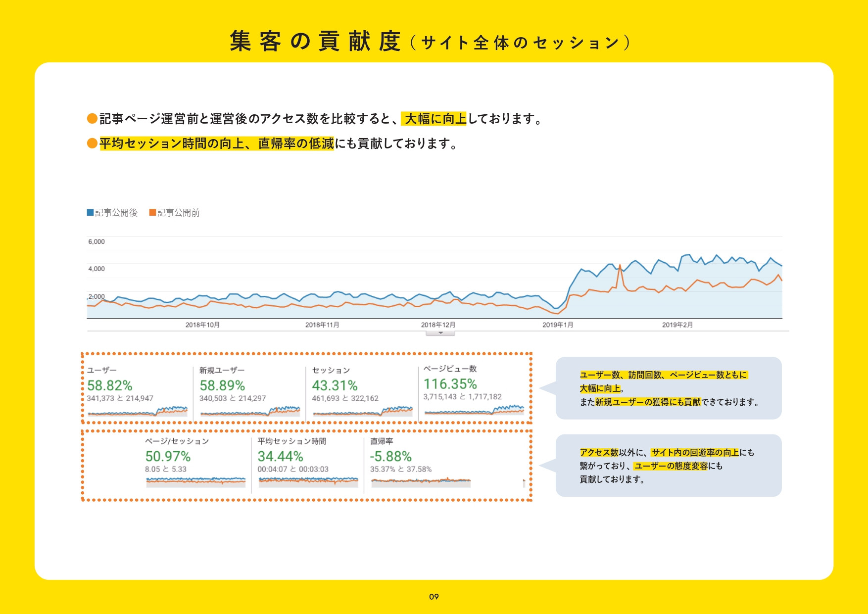Screen dimensions: 868x614
Task: Select the blue 記事公開後 legend swatch
Action: (x=90, y=212)
